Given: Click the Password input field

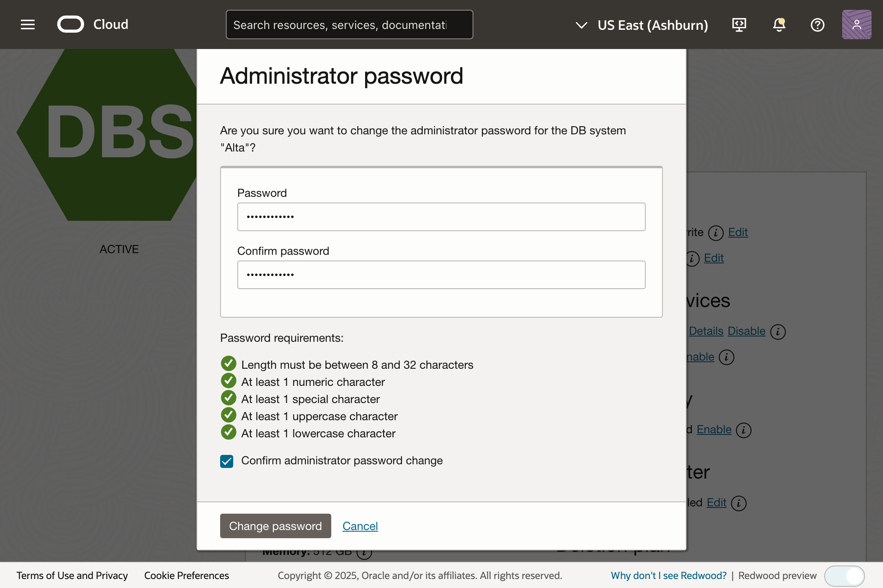Looking at the screenshot, I should pyautogui.click(x=440, y=217).
